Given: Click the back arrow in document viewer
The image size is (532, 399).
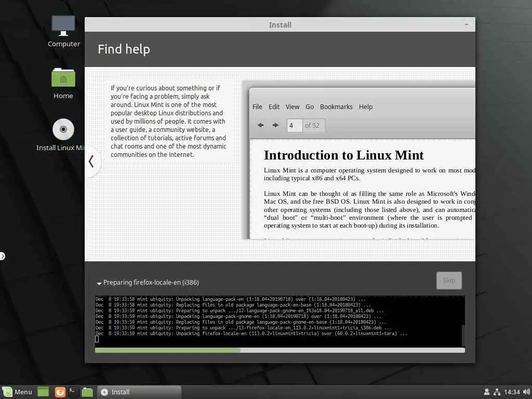Looking at the screenshot, I should coord(261,125).
